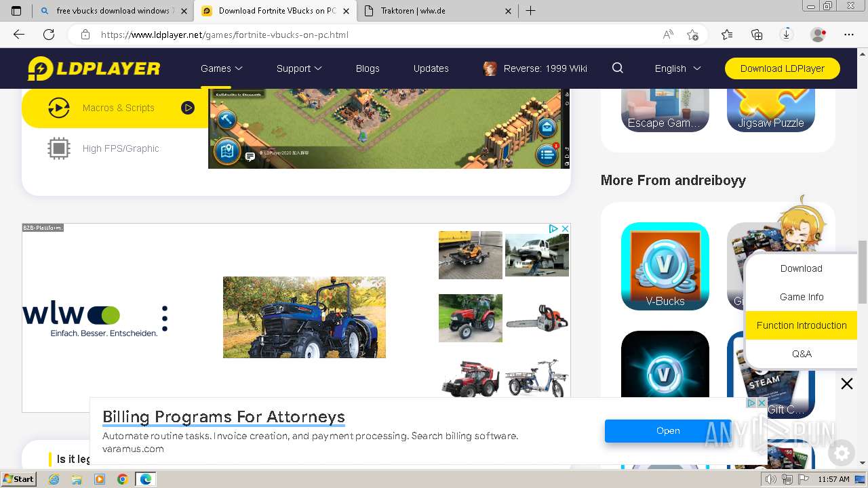The image size is (868, 488).
Task: Click the LDPlayer logo
Action: click(94, 68)
